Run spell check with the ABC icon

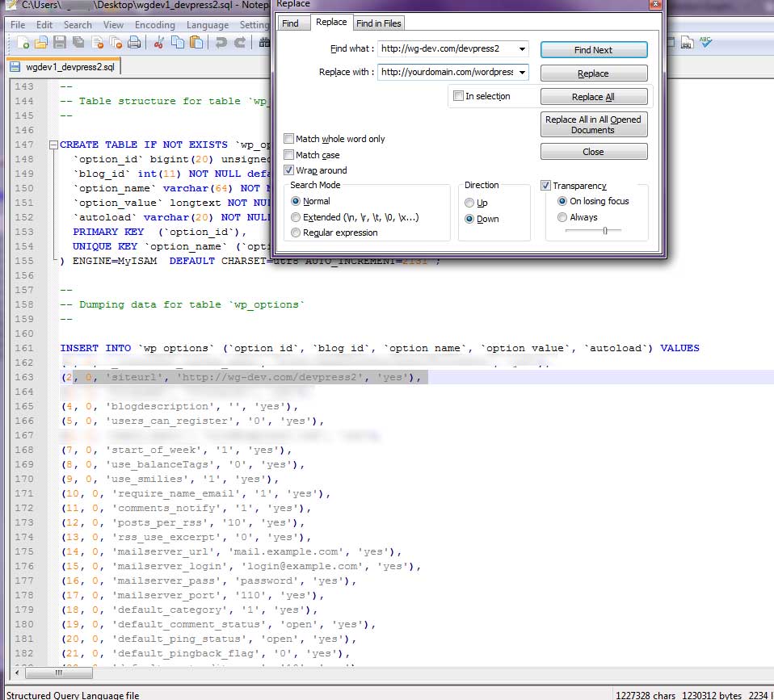pyautogui.click(x=706, y=43)
